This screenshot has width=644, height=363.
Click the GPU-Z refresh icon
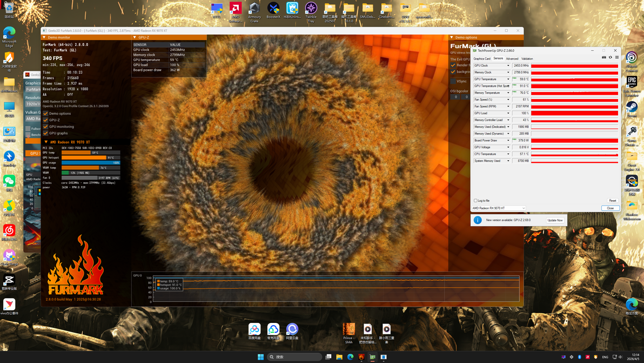pyautogui.click(x=611, y=57)
